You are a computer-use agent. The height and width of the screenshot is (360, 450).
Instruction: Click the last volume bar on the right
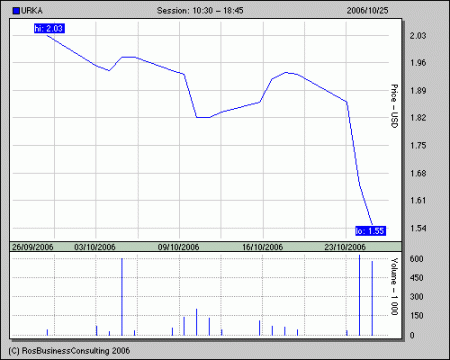pos(372,298)
